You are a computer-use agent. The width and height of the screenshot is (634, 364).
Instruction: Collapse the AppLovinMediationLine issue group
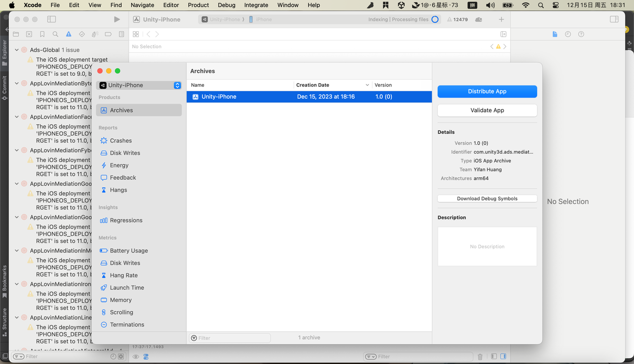pyautogui.click(x=16, y=317)
